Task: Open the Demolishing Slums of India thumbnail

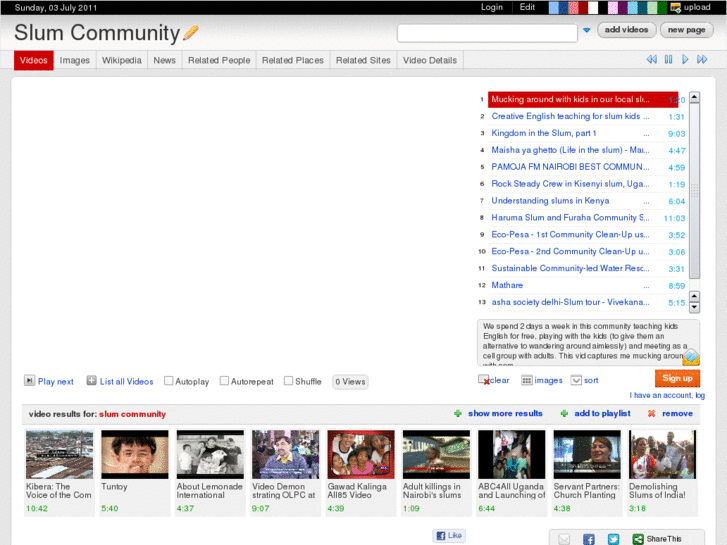Action: (x=663, y=454)
